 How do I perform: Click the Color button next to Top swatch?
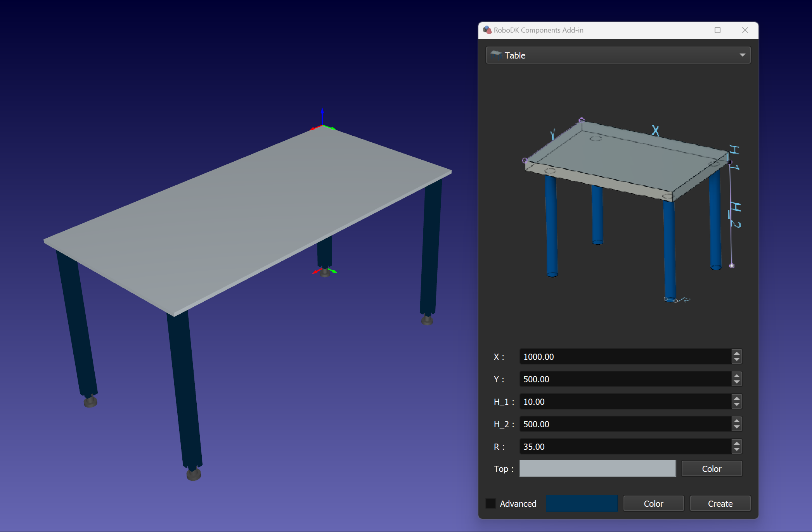[712, 468]
